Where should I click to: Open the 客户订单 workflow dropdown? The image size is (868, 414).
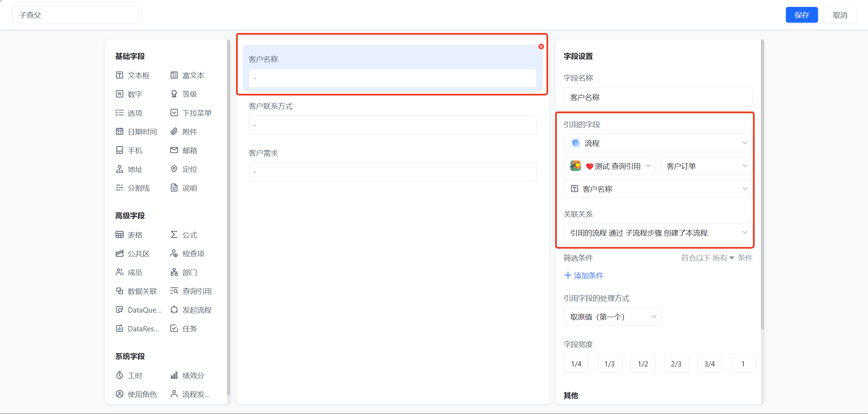pos(706,166)
